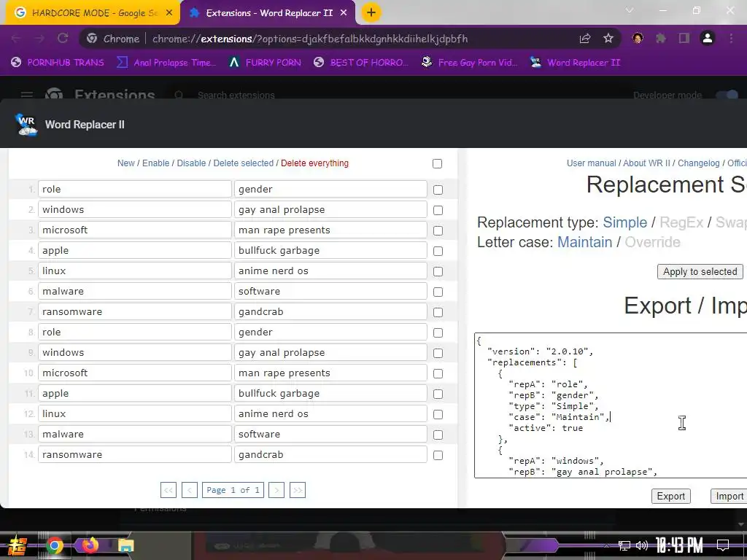Open the Changelog link
Viewport: 747px width, 560px height.
pos(698,163)
